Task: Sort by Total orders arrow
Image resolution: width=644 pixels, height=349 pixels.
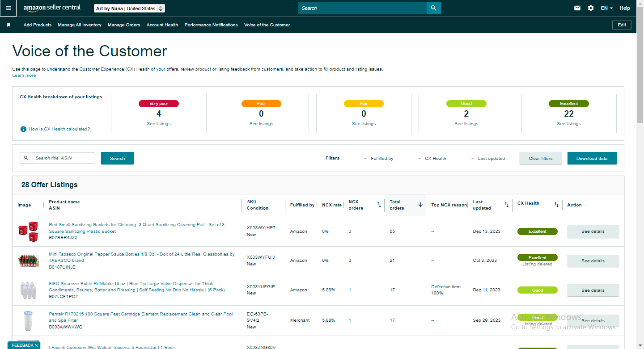Action: pos(420,205)
